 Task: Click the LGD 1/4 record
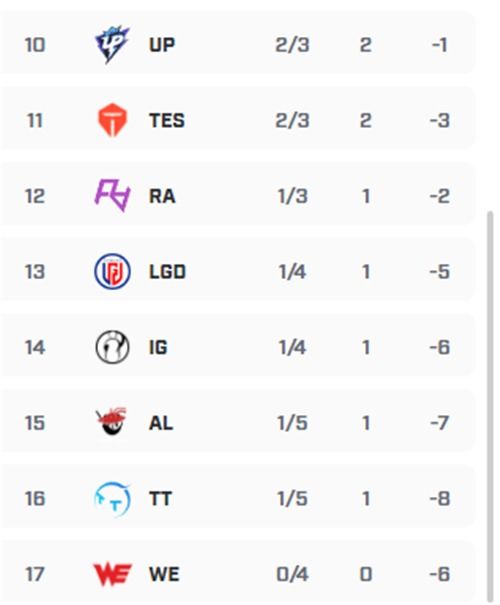[x=292, y=272]
